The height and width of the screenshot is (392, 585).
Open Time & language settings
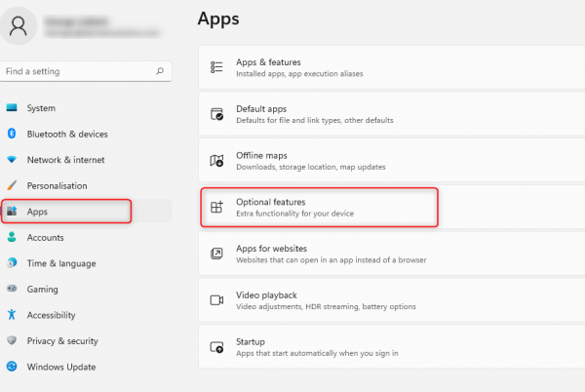click(60, 263)
